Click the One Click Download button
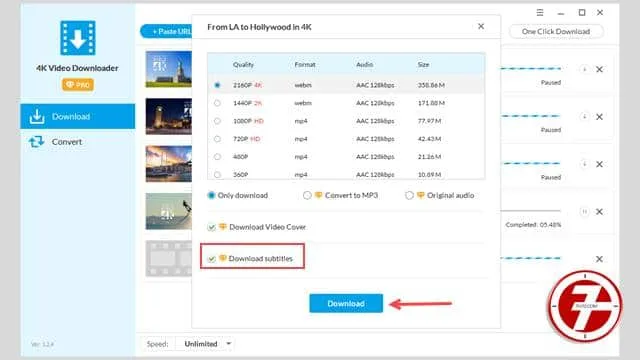Viewport: 640px width, 360px height. click(556, 31)
